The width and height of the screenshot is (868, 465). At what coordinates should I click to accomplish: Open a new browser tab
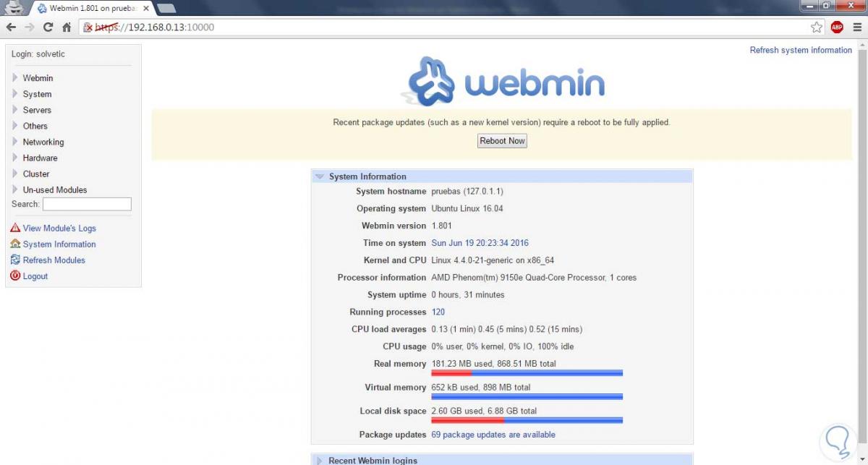(166, 8)
